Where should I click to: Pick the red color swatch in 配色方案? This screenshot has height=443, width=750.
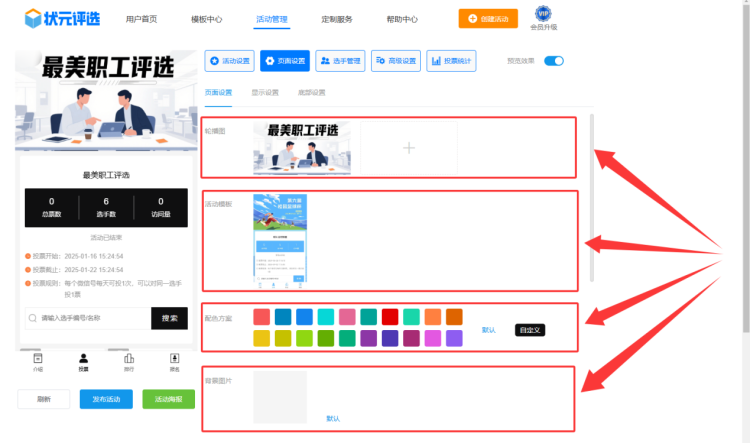390,317
